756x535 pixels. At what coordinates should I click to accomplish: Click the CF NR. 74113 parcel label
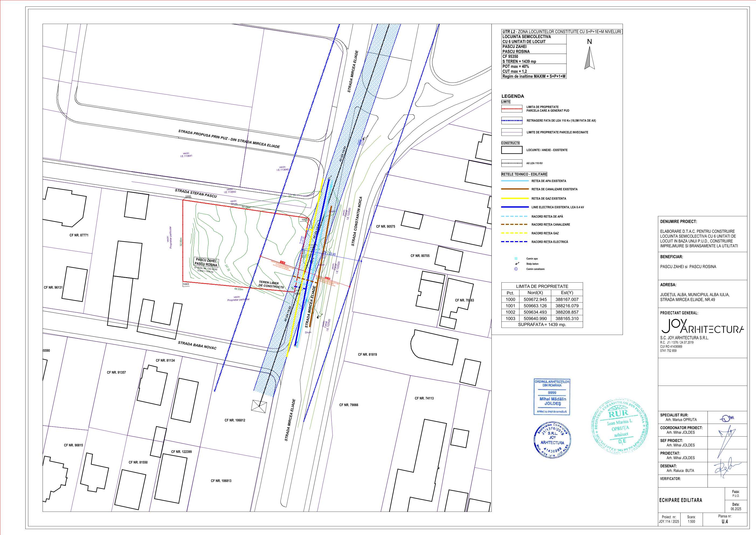[x=424, y=399]
